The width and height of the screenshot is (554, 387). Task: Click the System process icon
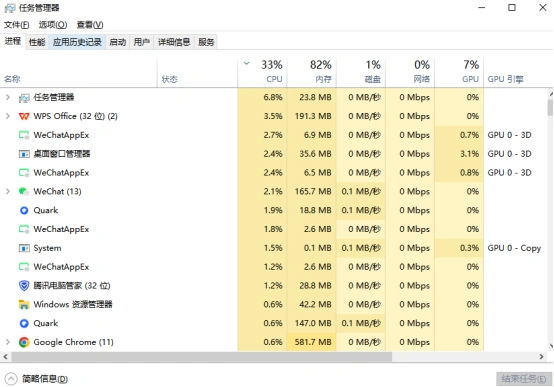24,248
